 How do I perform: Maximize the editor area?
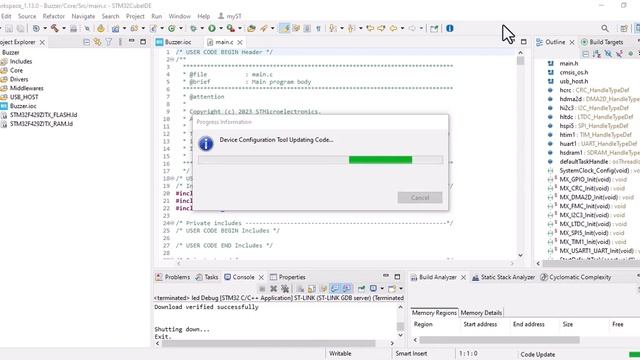click(x=524, y=42)
